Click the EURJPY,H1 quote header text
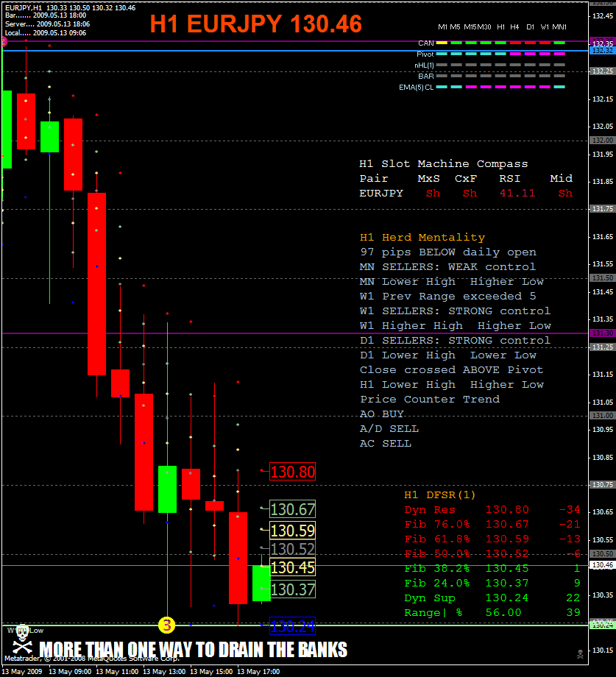This screenshot has height=677, width=616. pos(71,8)
